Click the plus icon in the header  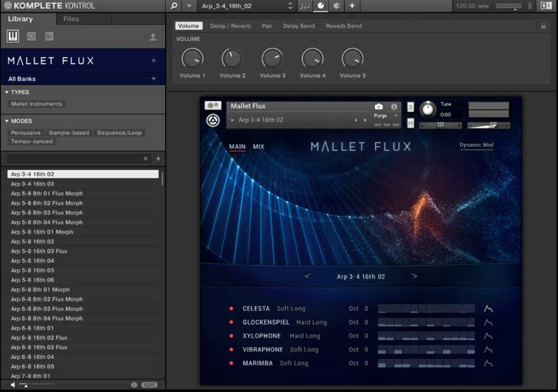[x=352, y=6]
